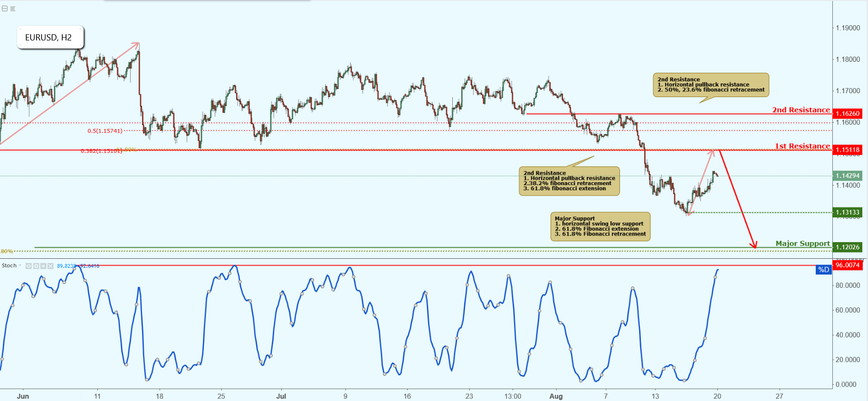The width and height of the screenshot is (868, 401).
Task: Select the EURUSD, H2 label box
Action: [x=50, y=38]
